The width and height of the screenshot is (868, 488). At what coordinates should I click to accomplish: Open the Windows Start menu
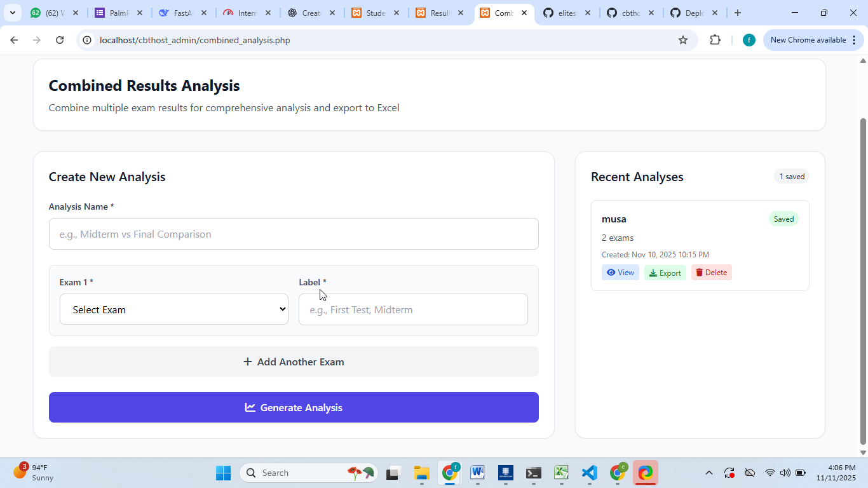coord(223,473)
